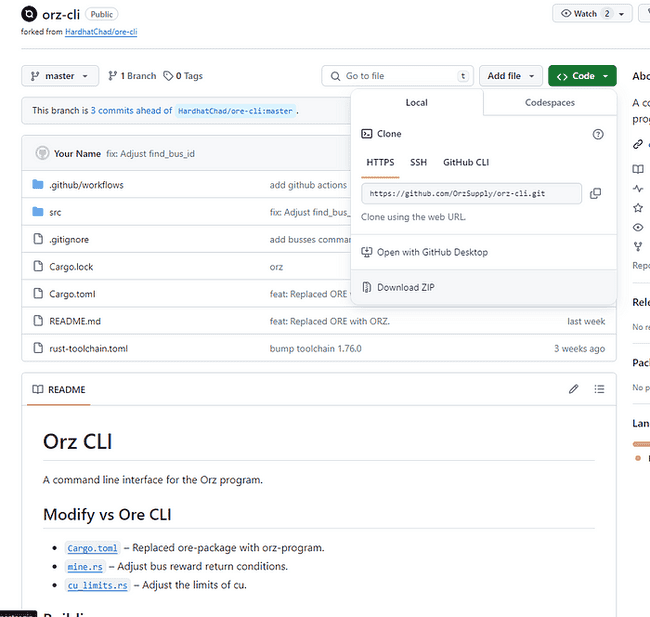The height and width of the screenshot is (617, 650).
Task: Click the 'feat: Replaced ORE with ORZ.' message
Action: point(330,321)
